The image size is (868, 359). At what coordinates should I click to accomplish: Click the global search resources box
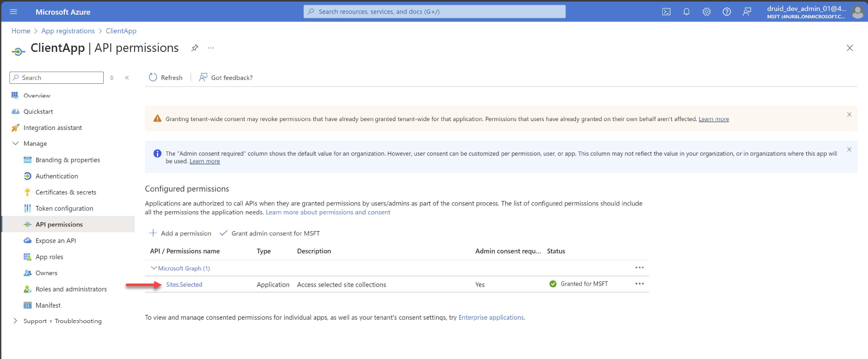click(435, 12)
